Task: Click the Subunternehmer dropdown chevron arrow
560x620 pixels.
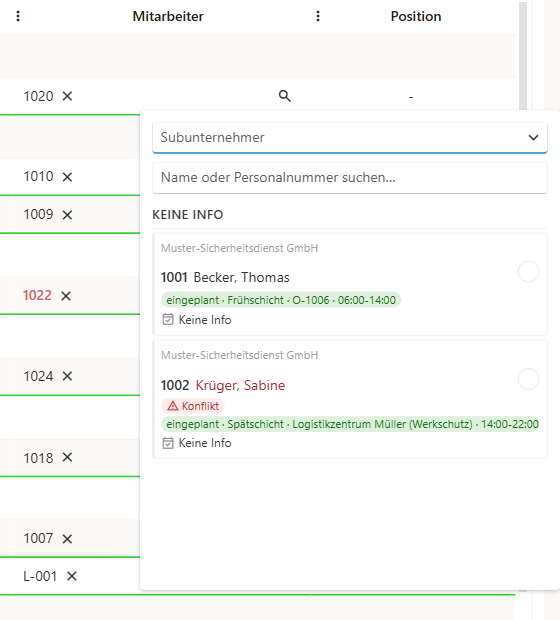Action: click(534, 138)
